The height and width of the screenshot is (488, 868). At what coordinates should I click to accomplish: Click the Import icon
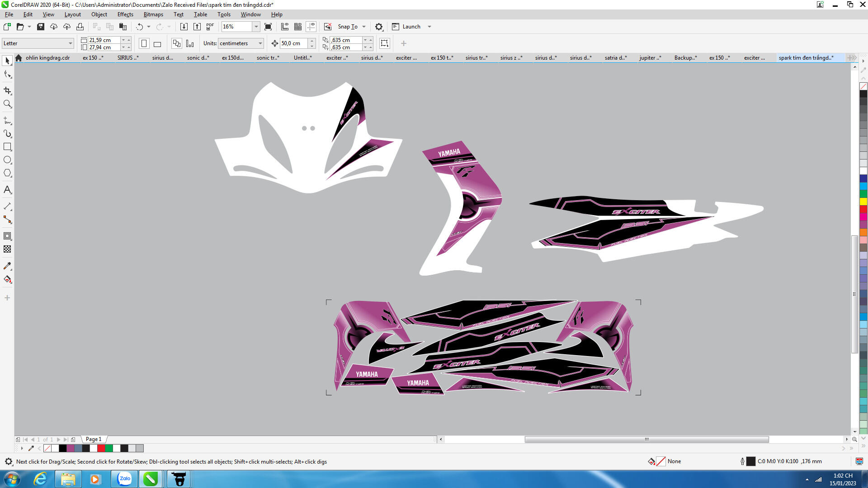[184, 27]
